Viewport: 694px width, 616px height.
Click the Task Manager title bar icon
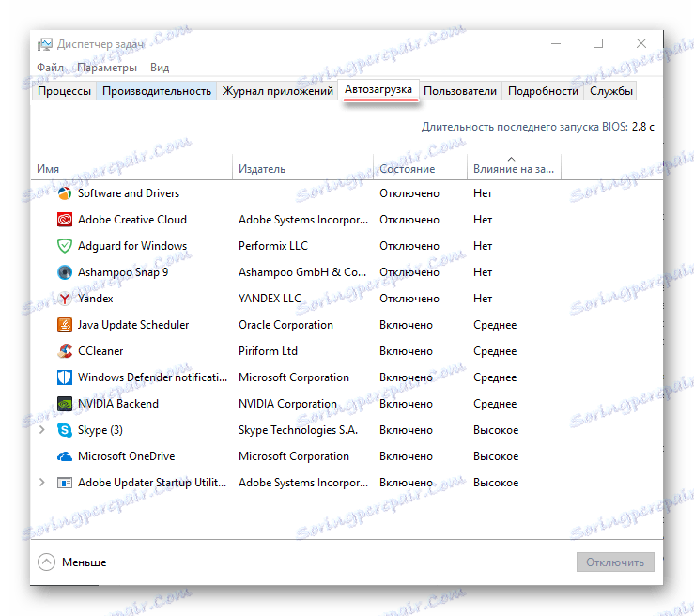[x=45, y=44]
